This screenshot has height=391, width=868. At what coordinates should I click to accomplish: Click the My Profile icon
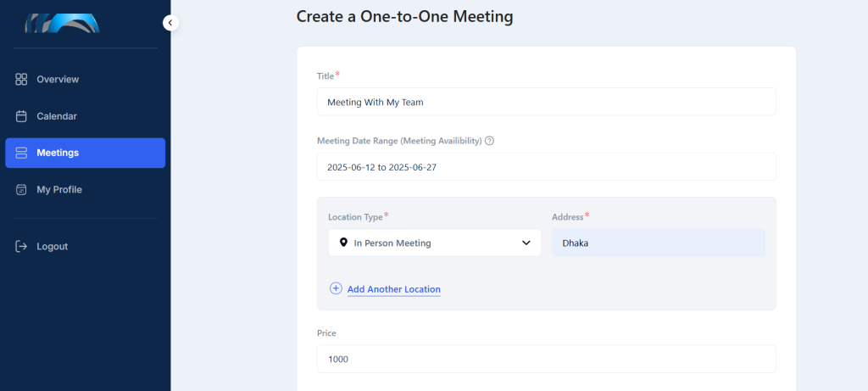pos(21,189)
